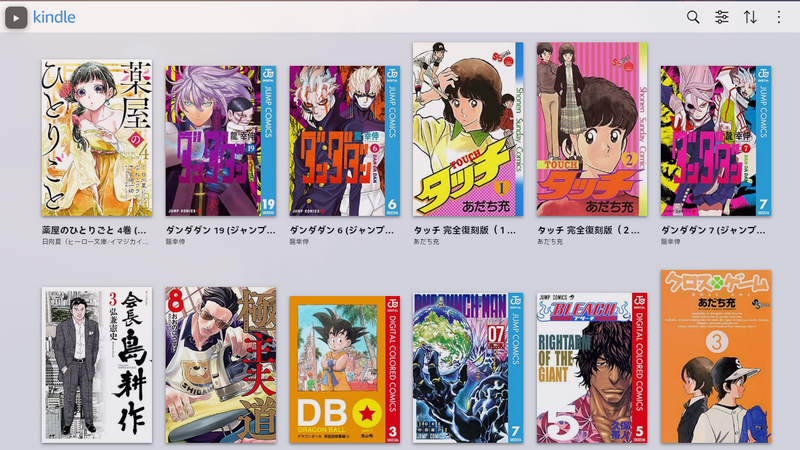Open the ダンダダン 6 book cover
The width and height of the screenshot is (800, 450).
pos(344,141)
